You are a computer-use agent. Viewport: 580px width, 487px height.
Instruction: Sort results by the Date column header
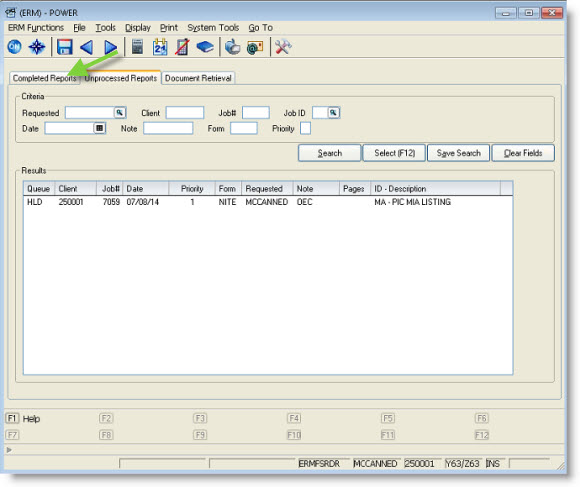click(x=146, y=189)
